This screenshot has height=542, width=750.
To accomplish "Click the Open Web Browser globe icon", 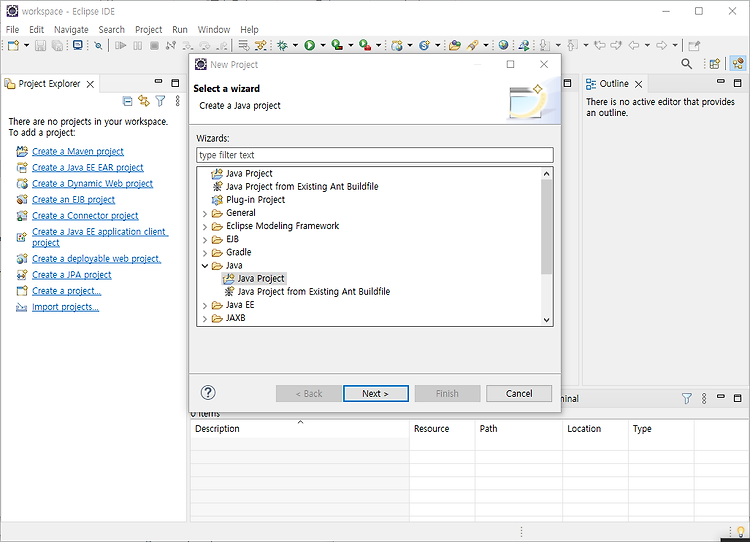I will point(503,45).
